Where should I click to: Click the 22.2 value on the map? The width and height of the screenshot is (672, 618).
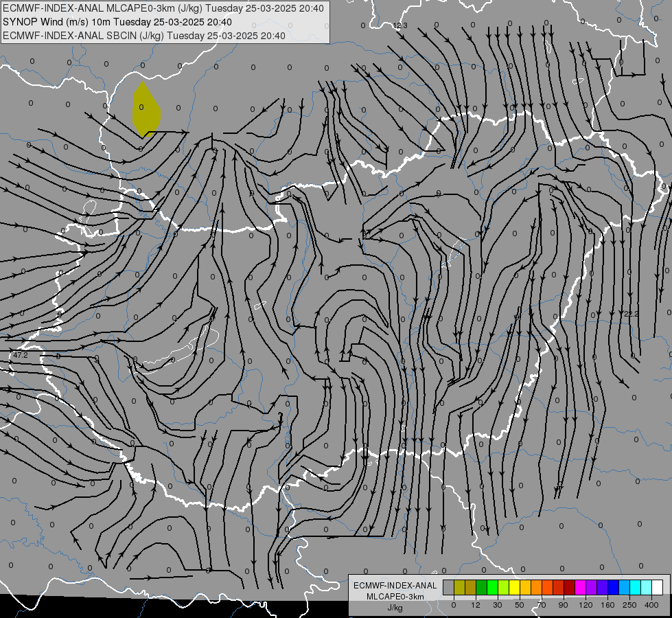pos(631,314)
